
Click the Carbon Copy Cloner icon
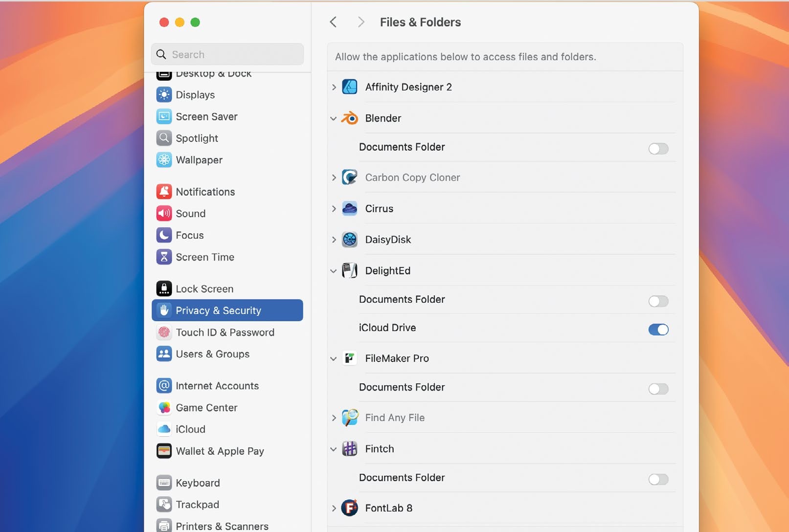[x=349, y=177]
